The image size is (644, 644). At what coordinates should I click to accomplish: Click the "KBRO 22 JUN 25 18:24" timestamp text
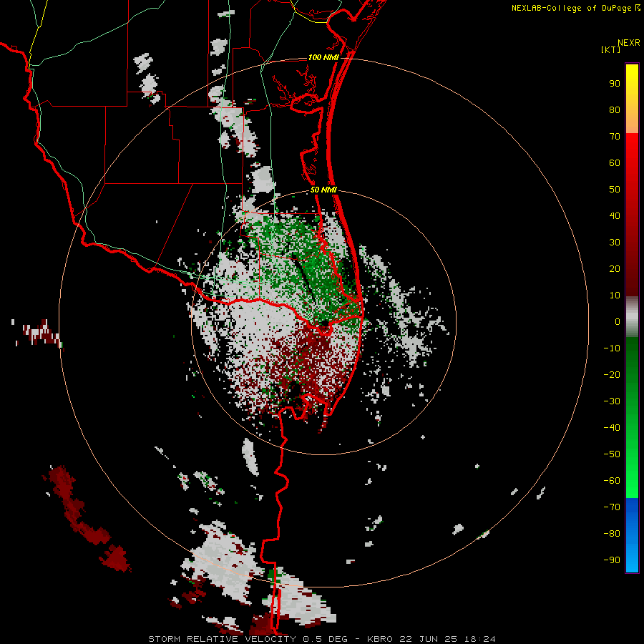(431, 639)
